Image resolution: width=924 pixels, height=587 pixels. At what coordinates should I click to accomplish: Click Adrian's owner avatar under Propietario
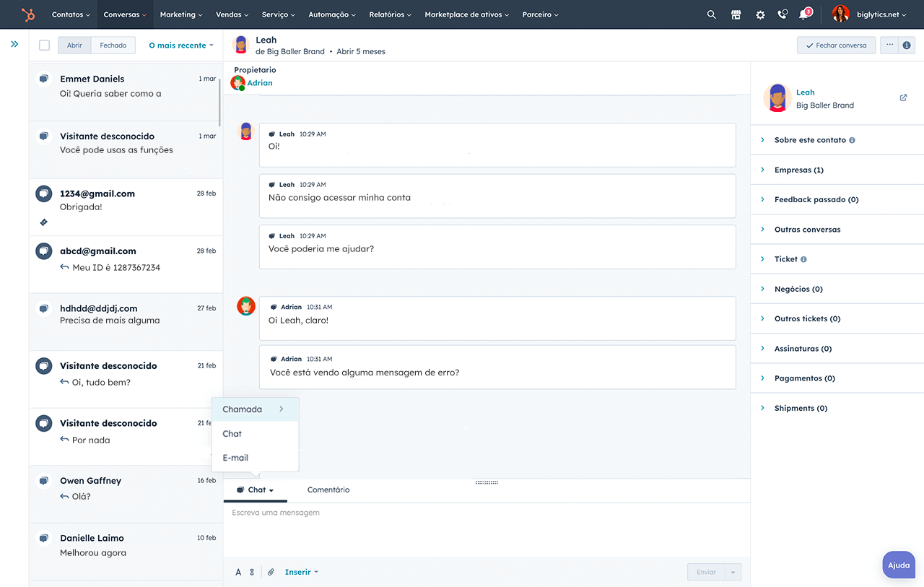point(238,83)
